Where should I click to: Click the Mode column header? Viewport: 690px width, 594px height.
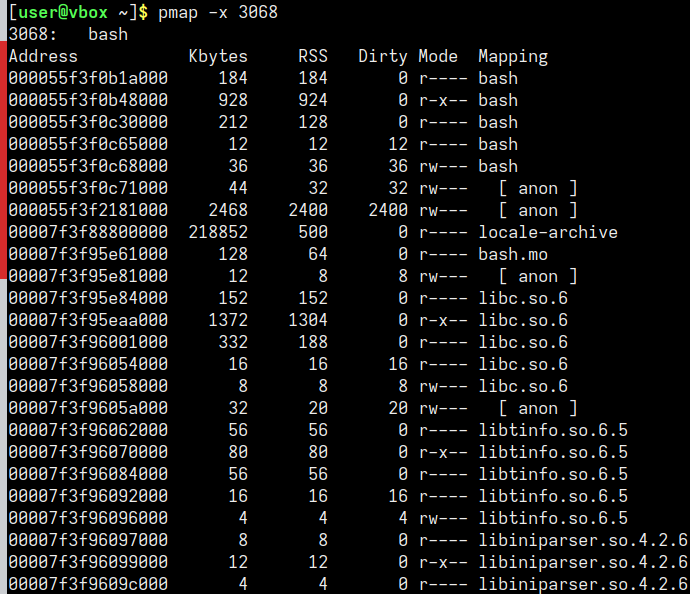[x=438, y=56]
